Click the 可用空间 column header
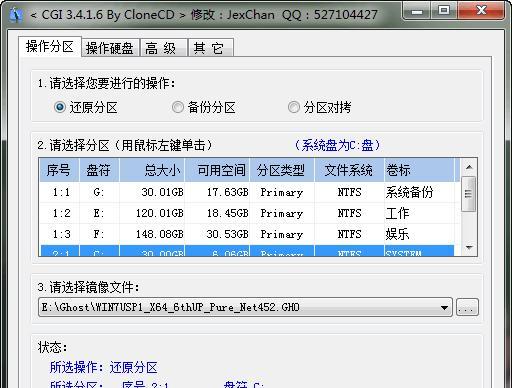The image size is (512, 388). click(217, 170)
